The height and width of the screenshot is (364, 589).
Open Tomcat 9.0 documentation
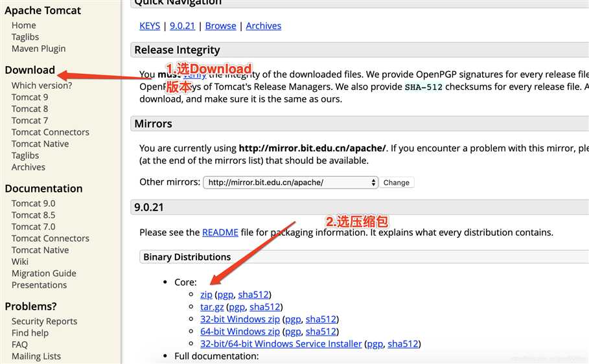click(x=34, y=203)
